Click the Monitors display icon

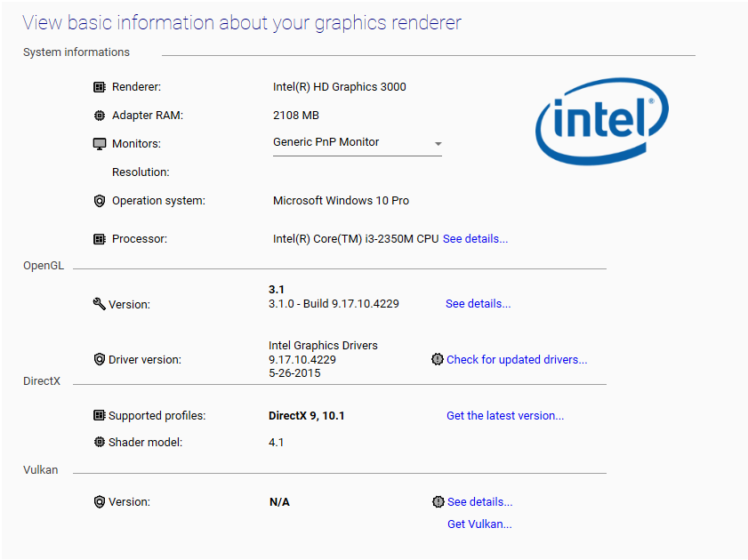point(100,144)
